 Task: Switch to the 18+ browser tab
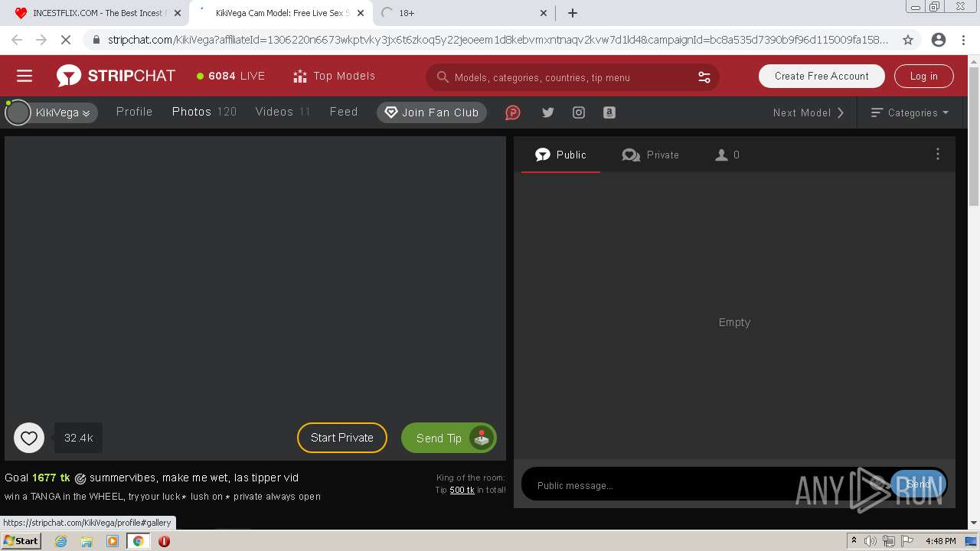tap(463, 13)
